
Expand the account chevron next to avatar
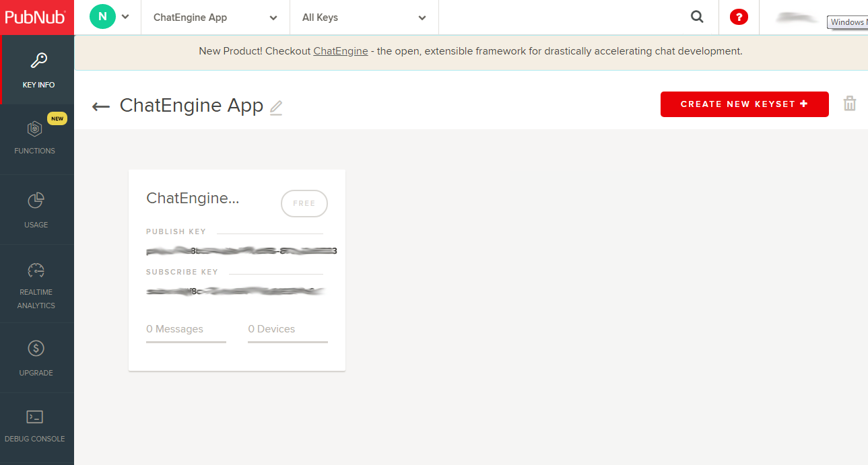tap(125, 17)
